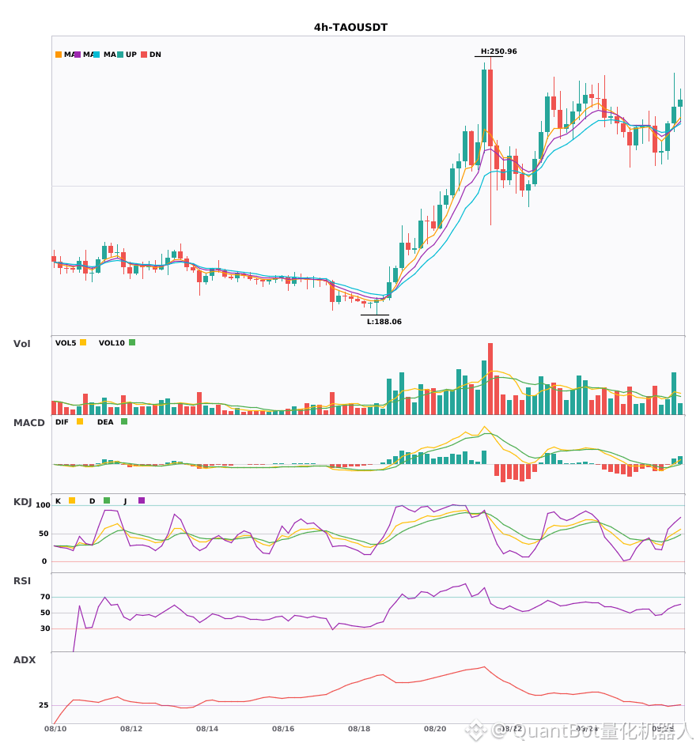Click the RSI axis value 70
Screen dimensions: 700x751
coord(45,597)
